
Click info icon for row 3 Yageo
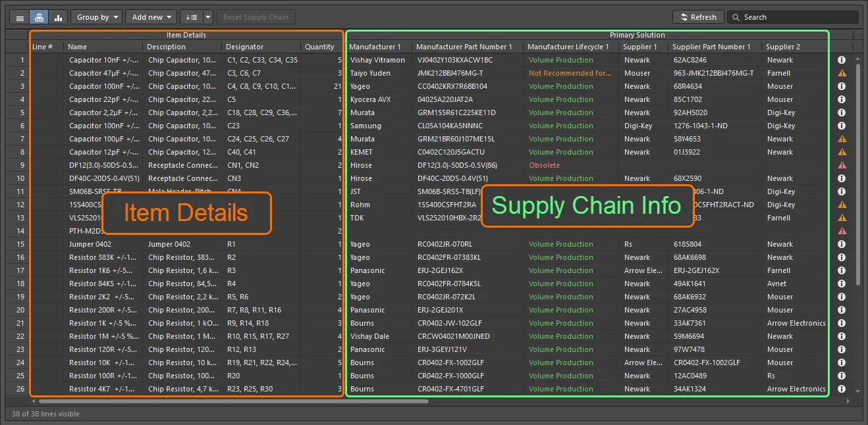point(842,86)
